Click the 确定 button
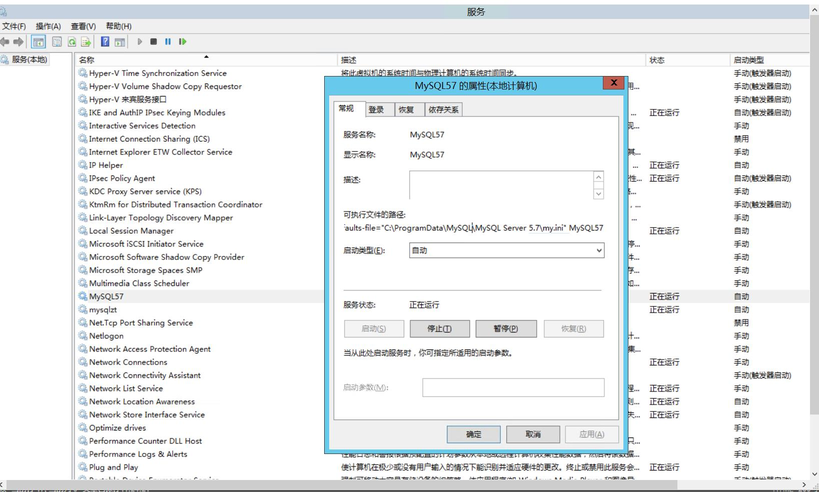The height and width of the screenshot is (492, 819). click(474, 434)
